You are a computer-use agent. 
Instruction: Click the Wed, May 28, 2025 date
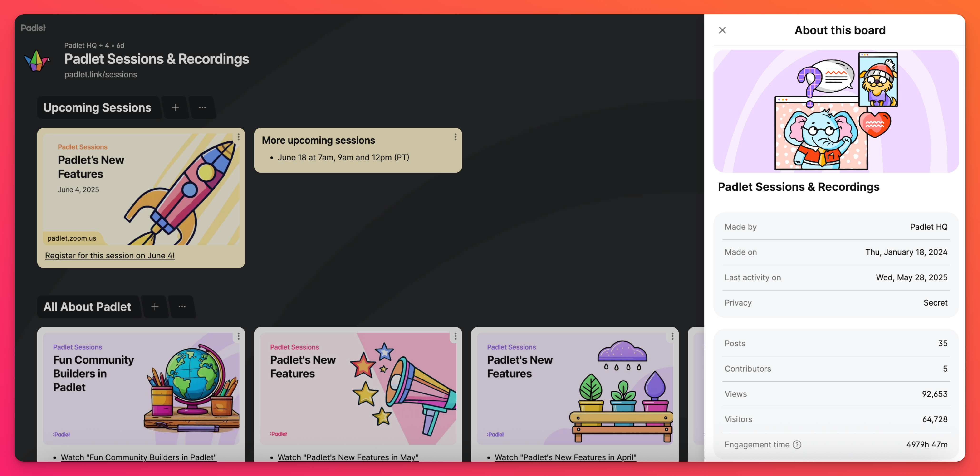point(911,277)
